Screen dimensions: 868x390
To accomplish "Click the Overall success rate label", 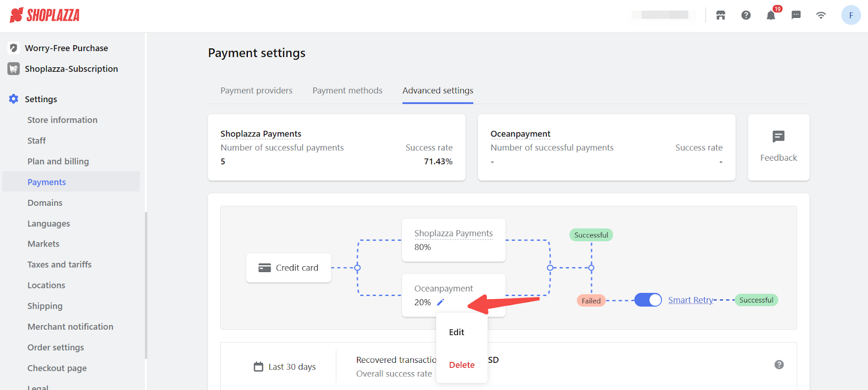I will tap(394, 374).
